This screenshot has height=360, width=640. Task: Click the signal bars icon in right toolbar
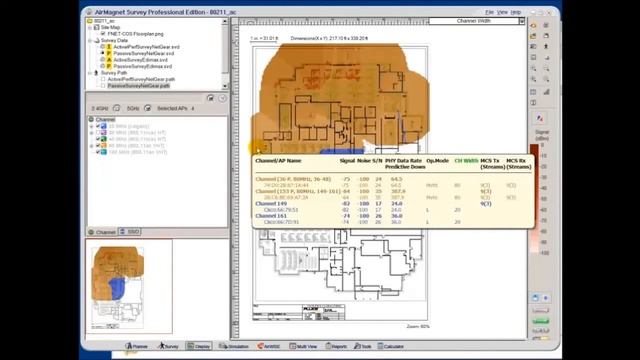pyautogui.click(x=546, y=92)
